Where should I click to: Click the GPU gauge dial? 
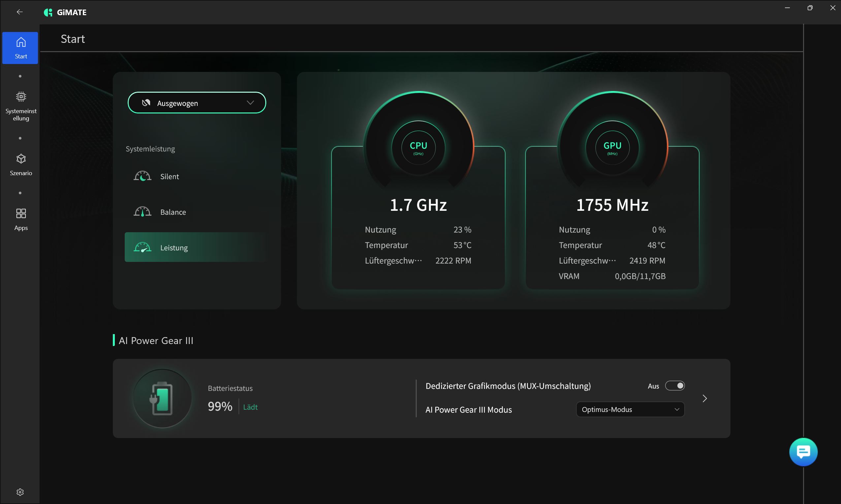pyautogui.click(x=612, y=148)
